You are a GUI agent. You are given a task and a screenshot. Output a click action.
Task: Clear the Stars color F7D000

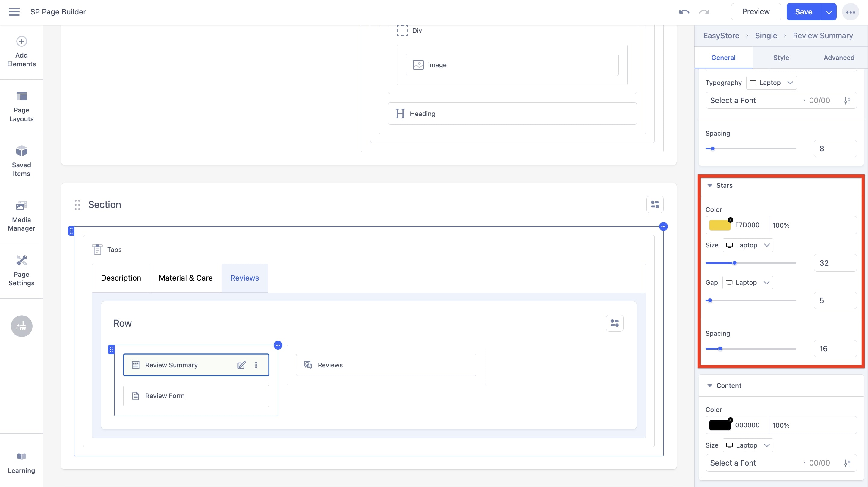(x=730, y=220)
